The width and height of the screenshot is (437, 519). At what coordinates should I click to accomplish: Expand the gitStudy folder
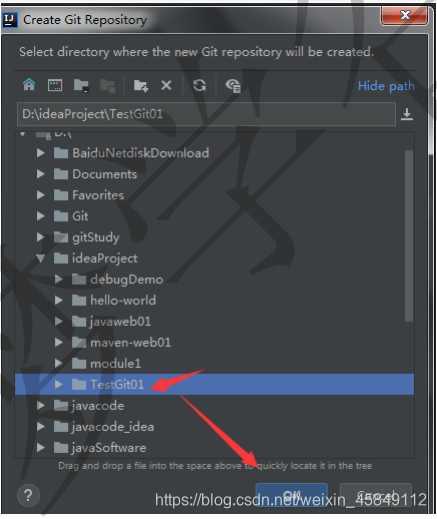[41, 237]
